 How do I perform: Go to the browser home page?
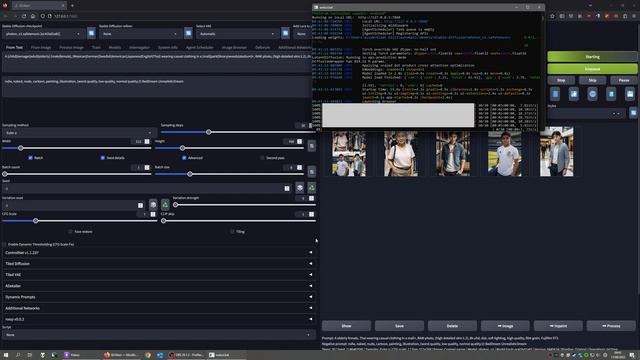[33, 16]
